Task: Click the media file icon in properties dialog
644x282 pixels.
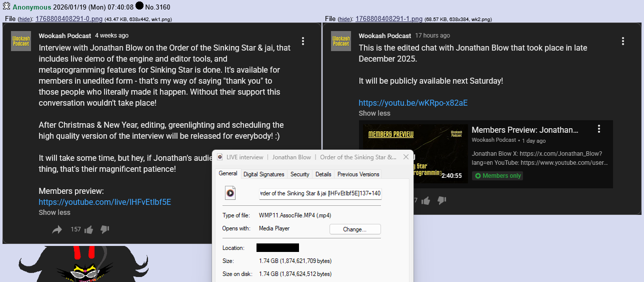Action: (x=230, y=193)
